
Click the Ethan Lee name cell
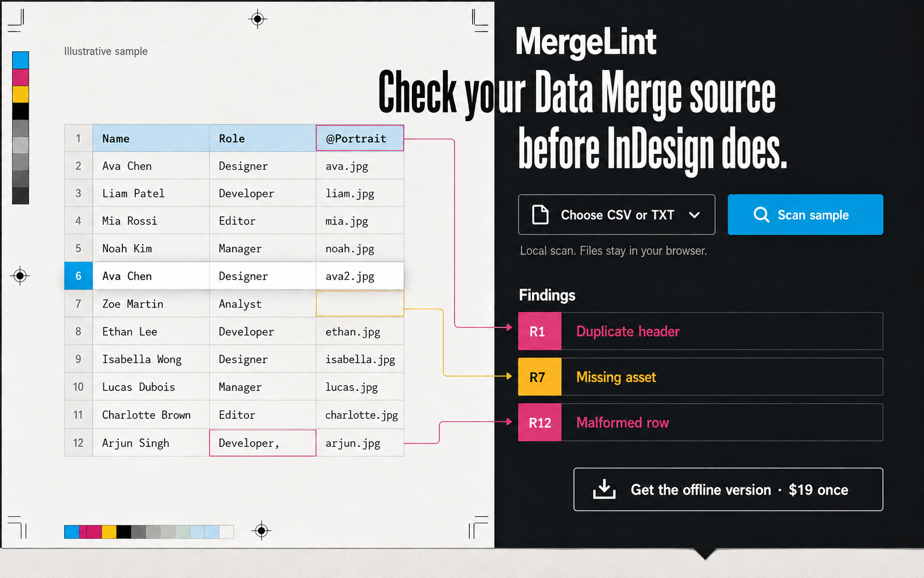click(x=151, y=331)
